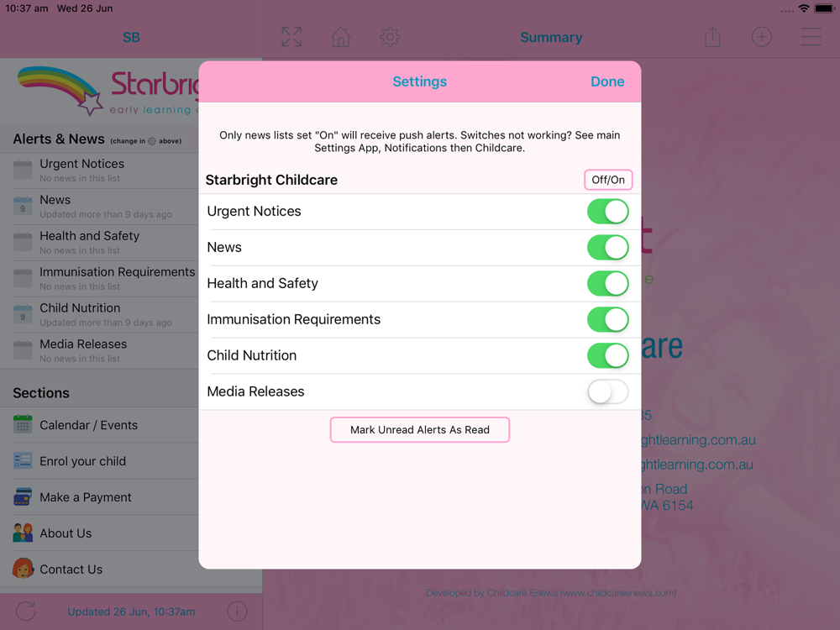Tap the plus circle icon
The height and width of the screenshot is (630, 840).
761,37
